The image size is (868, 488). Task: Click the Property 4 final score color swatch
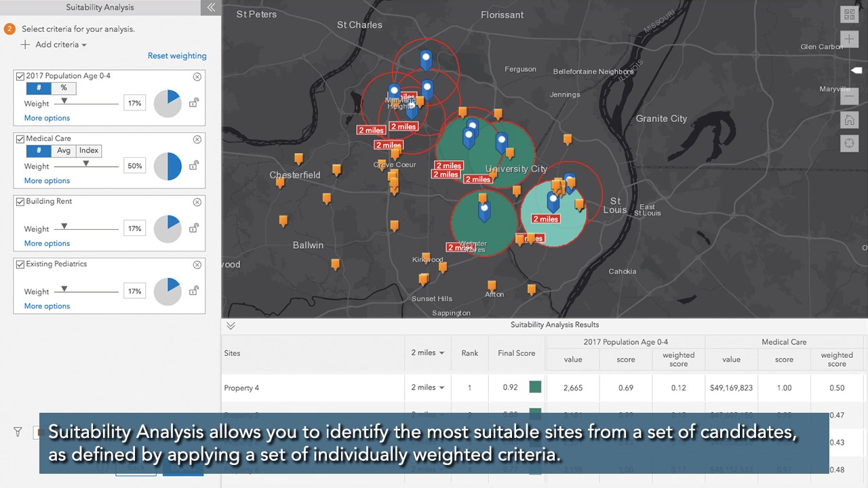coord(535,387)
